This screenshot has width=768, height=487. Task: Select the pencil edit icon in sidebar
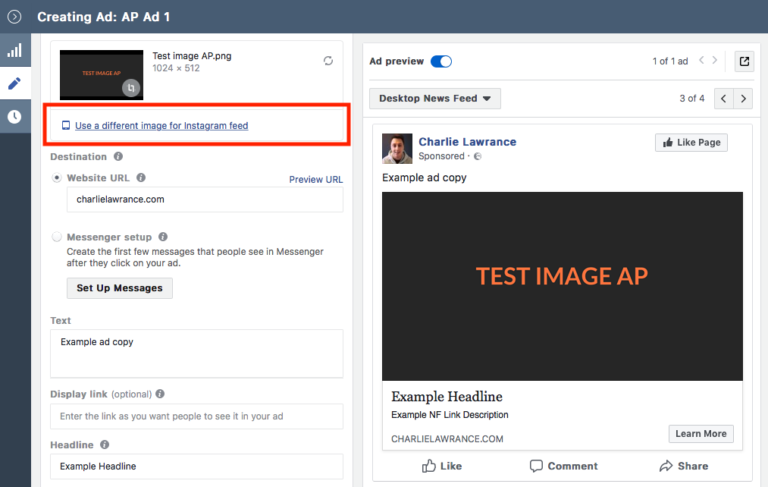(14, 83)
